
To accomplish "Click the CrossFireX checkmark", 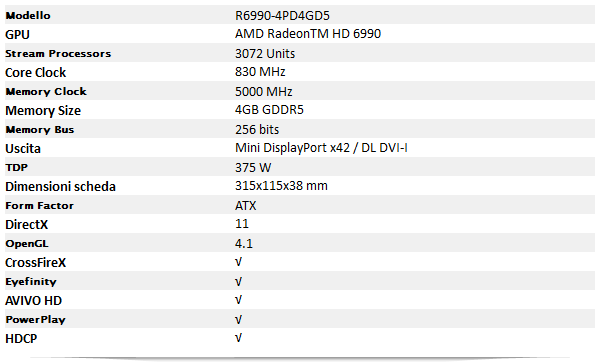I will [238, 262].
